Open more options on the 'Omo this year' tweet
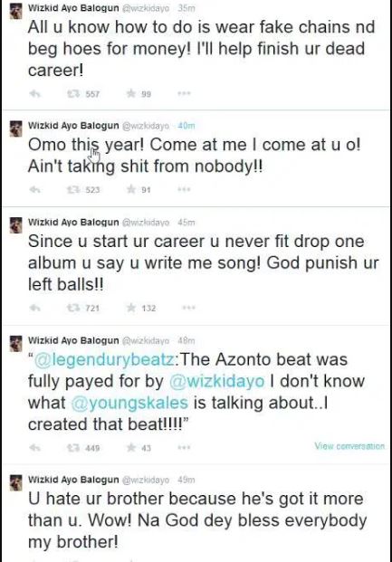Viewport: 392px width, 562px height. [185, 189]
